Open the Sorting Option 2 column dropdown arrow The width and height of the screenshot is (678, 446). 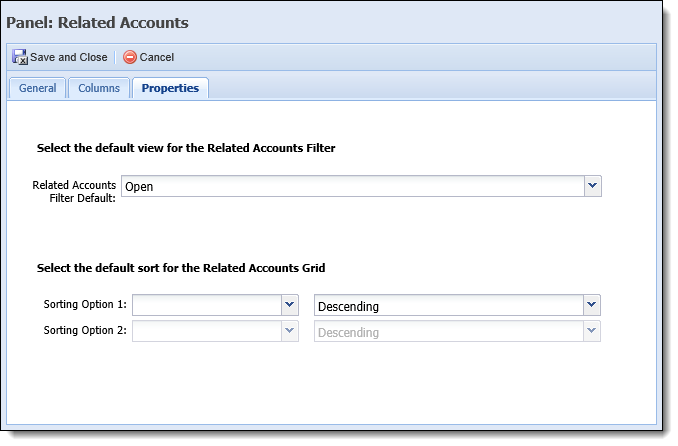(290, 331)
